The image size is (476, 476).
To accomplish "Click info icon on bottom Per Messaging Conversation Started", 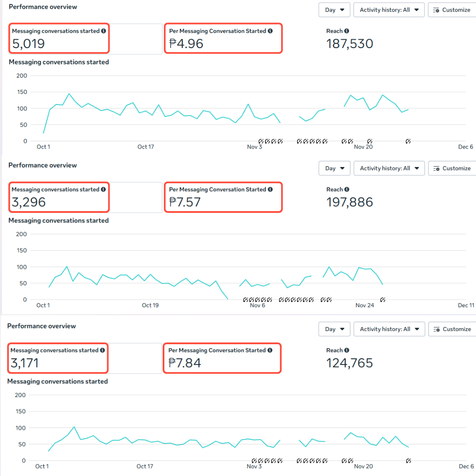I will [x=270, y=350].
